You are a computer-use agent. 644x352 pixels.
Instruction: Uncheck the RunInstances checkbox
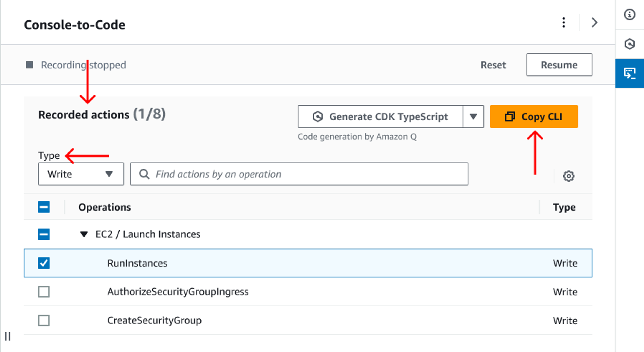click(x=44, y=263)
